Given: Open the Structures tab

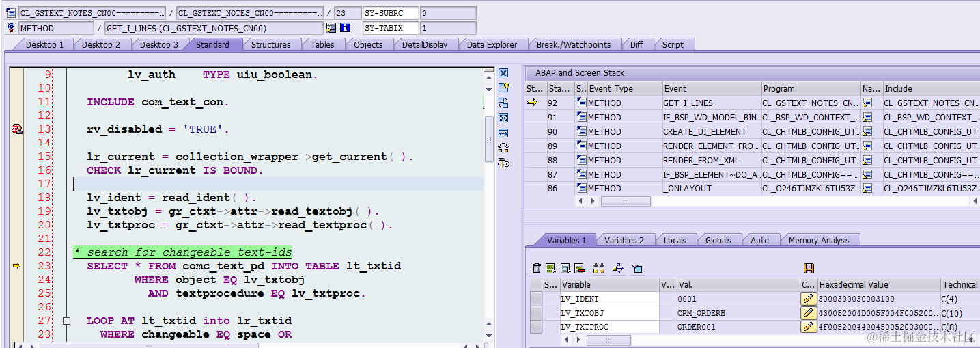Looking at the screenshot, I should (270, 45).
